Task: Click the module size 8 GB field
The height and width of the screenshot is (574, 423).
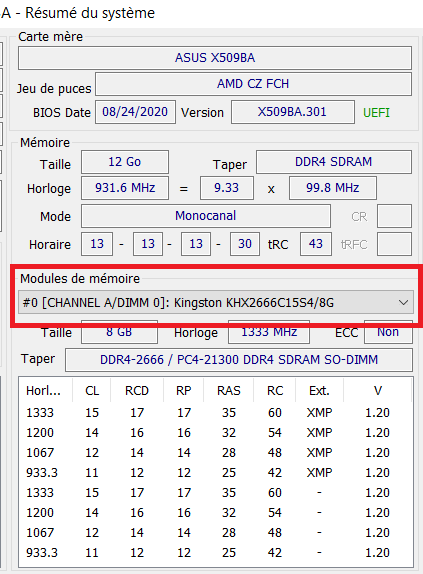Action: point(119,332)
